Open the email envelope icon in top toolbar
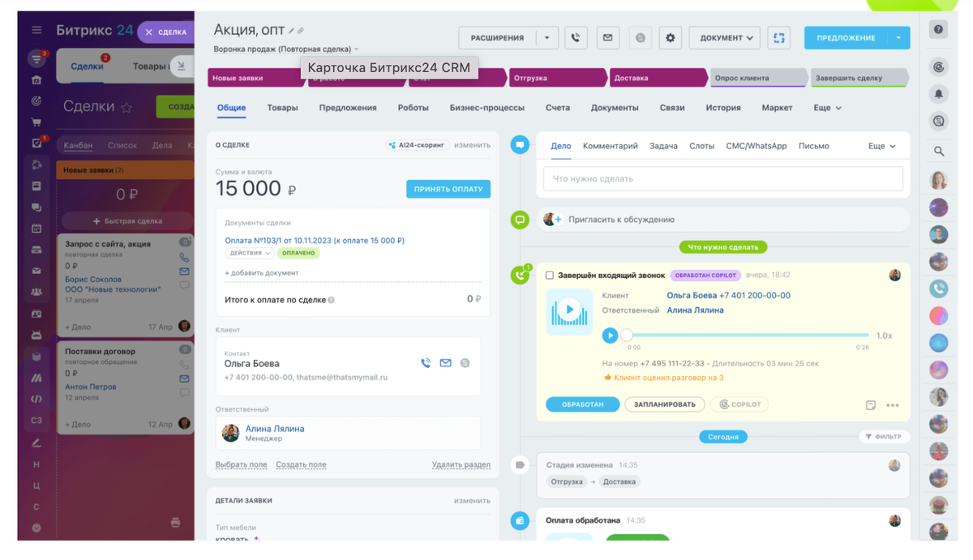 607,37
